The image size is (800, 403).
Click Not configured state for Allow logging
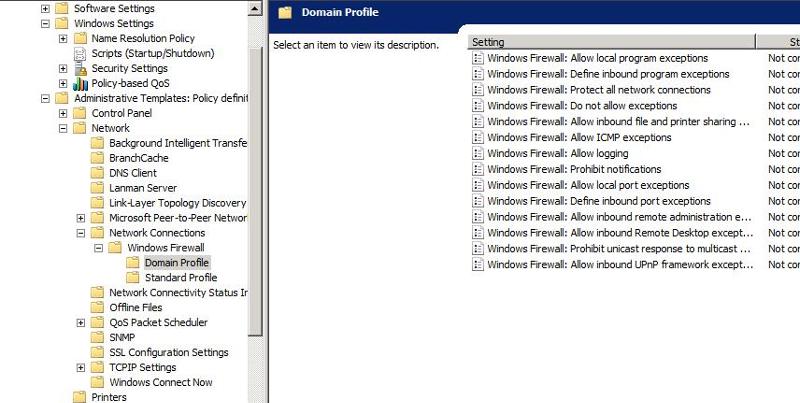click(x=784, y=153)
